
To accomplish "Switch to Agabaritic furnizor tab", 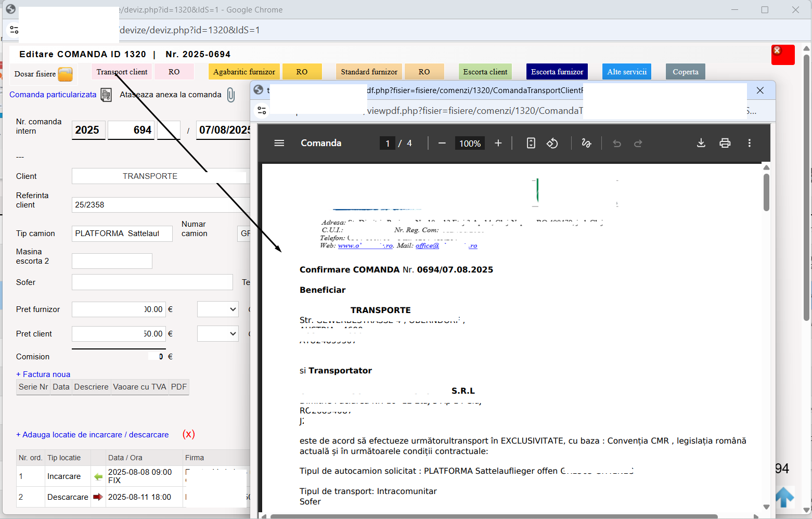I will (x=244, y=72).
